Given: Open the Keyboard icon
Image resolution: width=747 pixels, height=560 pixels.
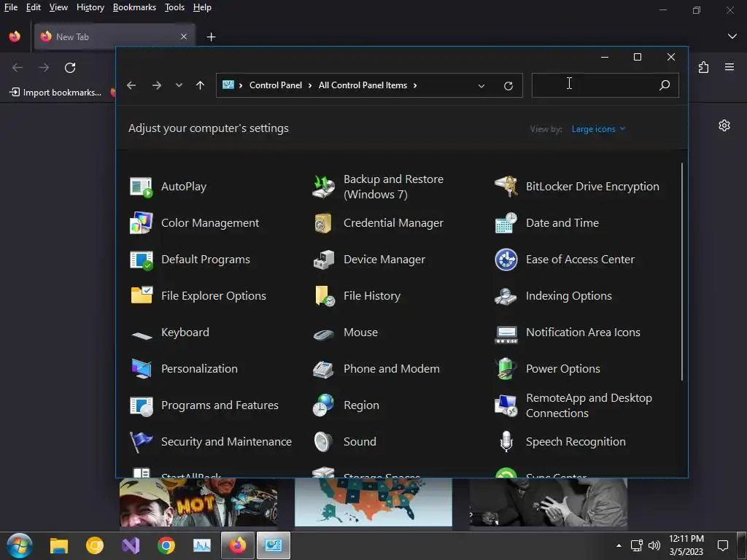Looking at the screenshot, I should click(142, 335).
